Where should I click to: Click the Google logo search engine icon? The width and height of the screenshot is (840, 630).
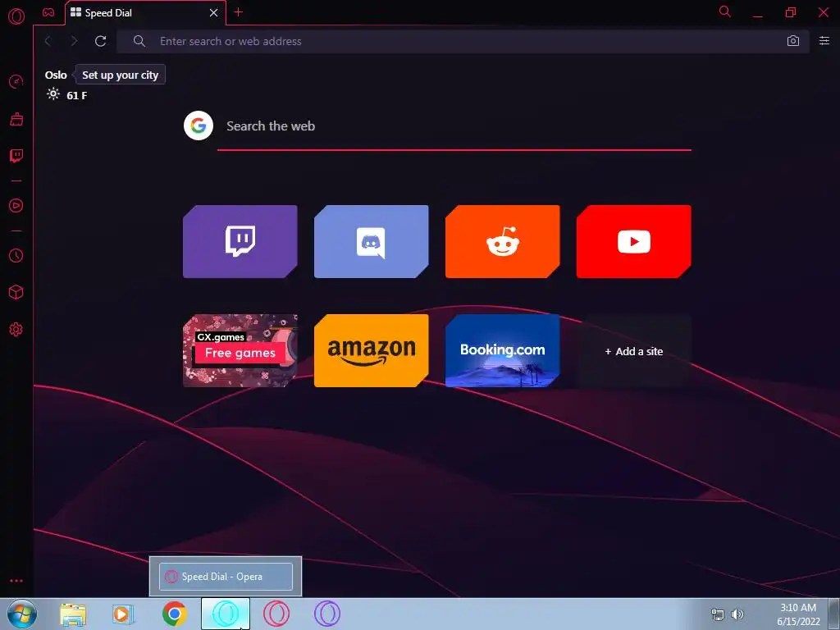coord(199,126)
